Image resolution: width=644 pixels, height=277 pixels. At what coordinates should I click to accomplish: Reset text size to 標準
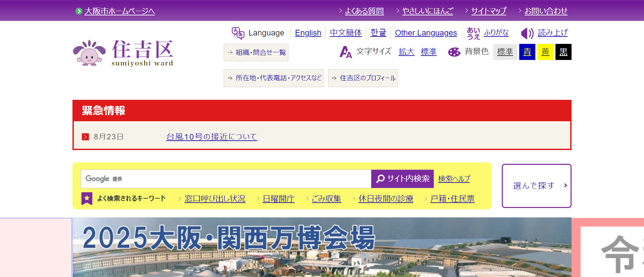pyautogui.click(x=429, y=52)
